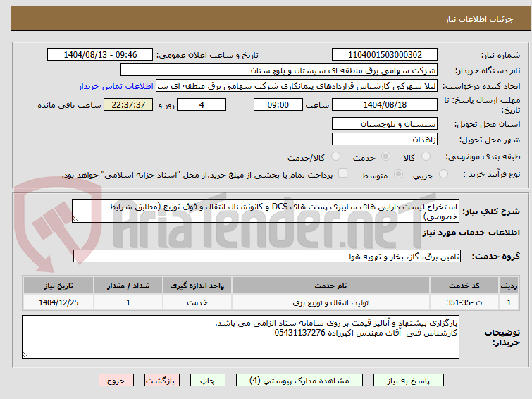Click the واحد اندازه گیری column header

[197, 286]
